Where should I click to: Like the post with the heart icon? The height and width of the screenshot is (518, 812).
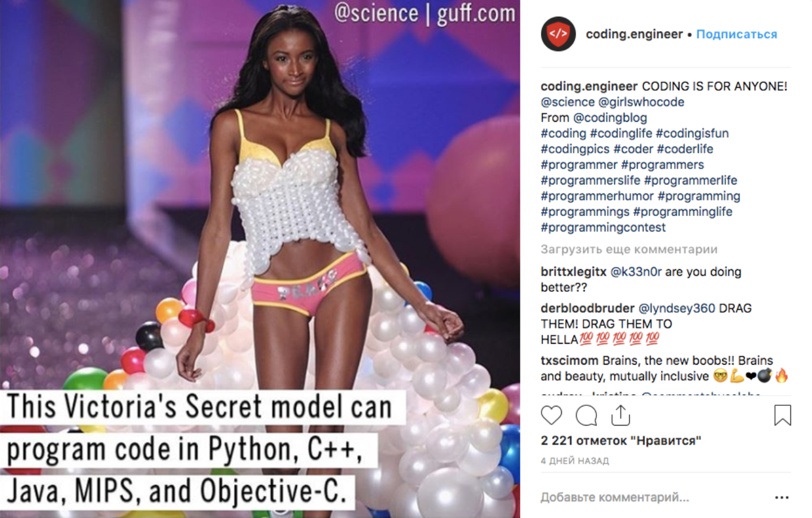click(552, 415)
